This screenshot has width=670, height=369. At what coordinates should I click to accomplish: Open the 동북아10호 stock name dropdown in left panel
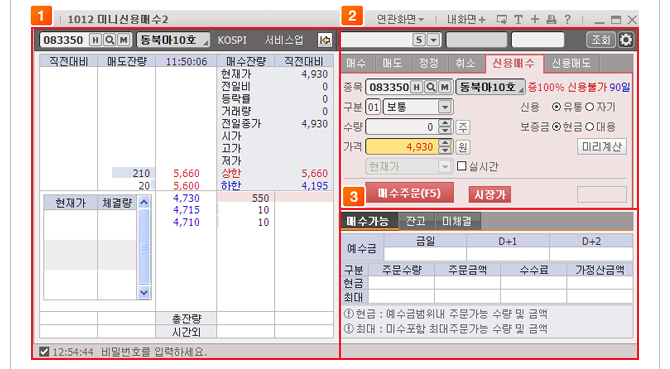(x=173, y=40)
